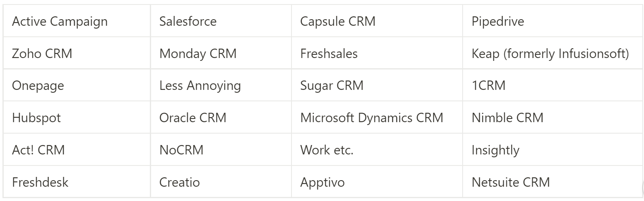Click the Zoho CRM cell
This screenshot has width=644, height=201.
coord(42,54)
